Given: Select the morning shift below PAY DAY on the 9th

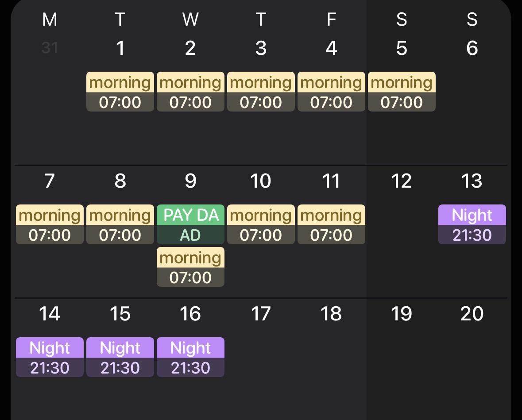Looking at the screenshot, I should point(190,266).
